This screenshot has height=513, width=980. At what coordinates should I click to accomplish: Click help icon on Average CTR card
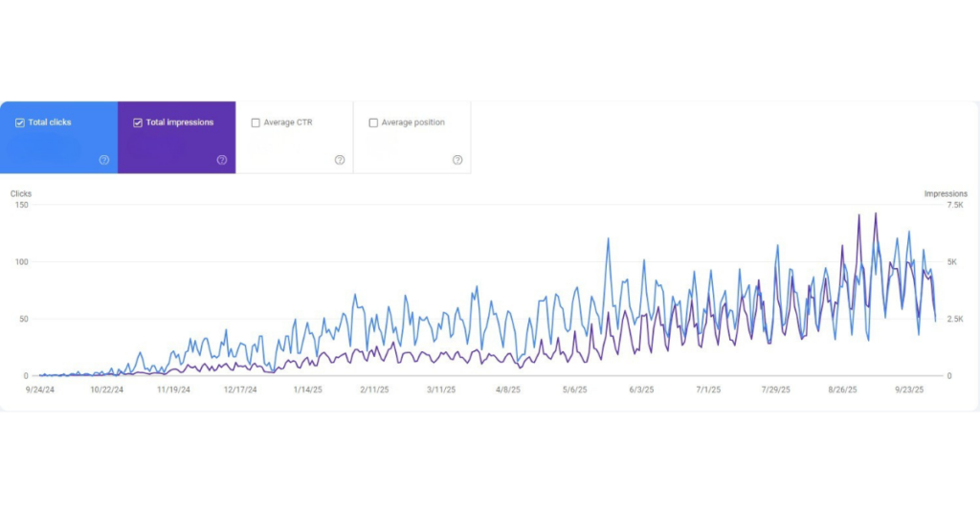(x=340, y=160)
